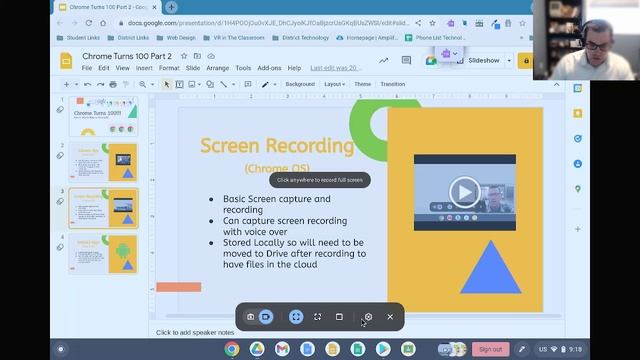The width and height of the screenshot is (640, 360).
Task: Select slide 2 thumbnail
Action: pos(104,162)
